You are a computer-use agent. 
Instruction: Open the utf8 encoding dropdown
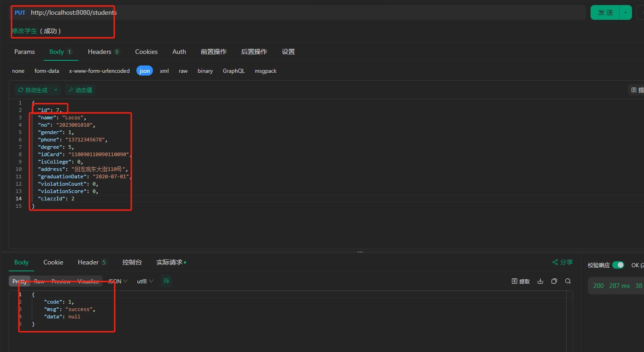[145, 281]
